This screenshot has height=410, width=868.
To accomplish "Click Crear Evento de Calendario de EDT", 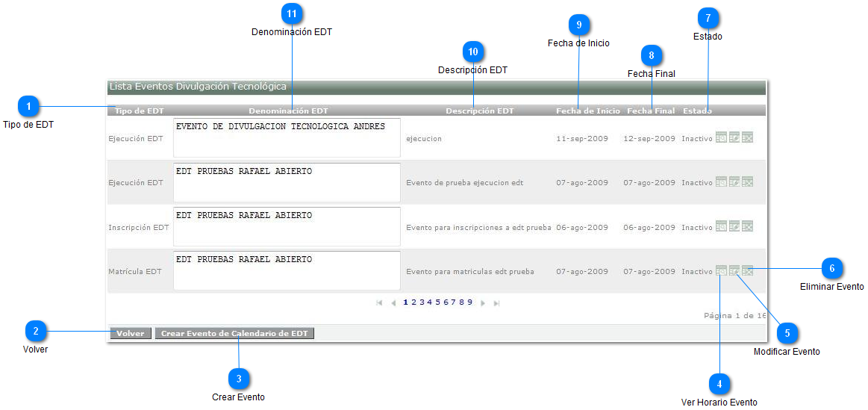I will tap(234, 334).
